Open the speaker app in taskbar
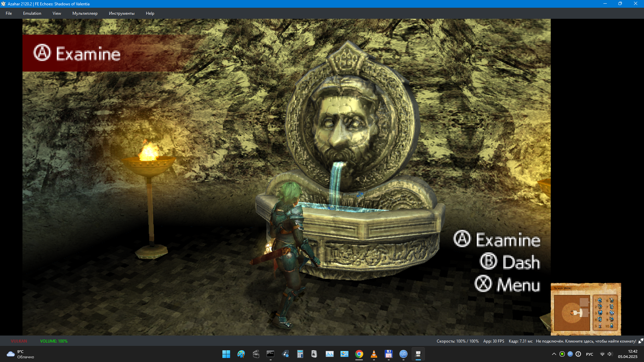 coord(314,354)
